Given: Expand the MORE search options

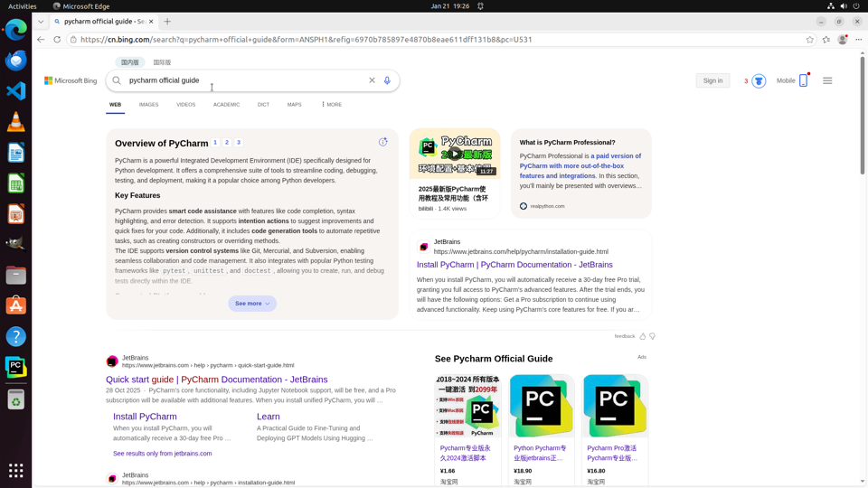Looking at the screenshot, I should (332, 105).
